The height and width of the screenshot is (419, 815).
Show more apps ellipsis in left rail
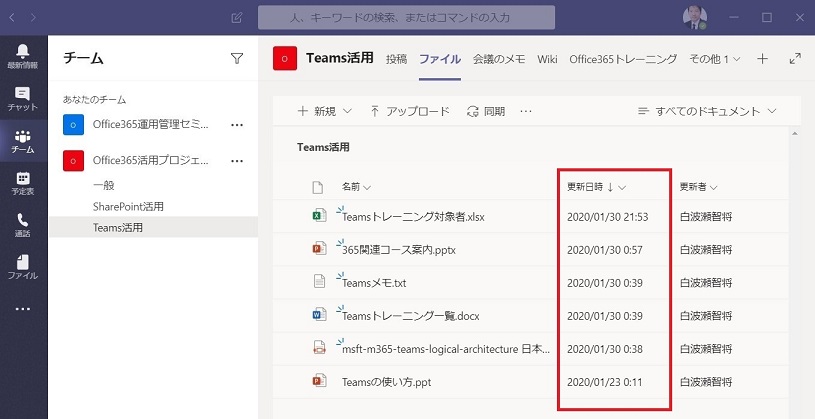coord(22,309)
